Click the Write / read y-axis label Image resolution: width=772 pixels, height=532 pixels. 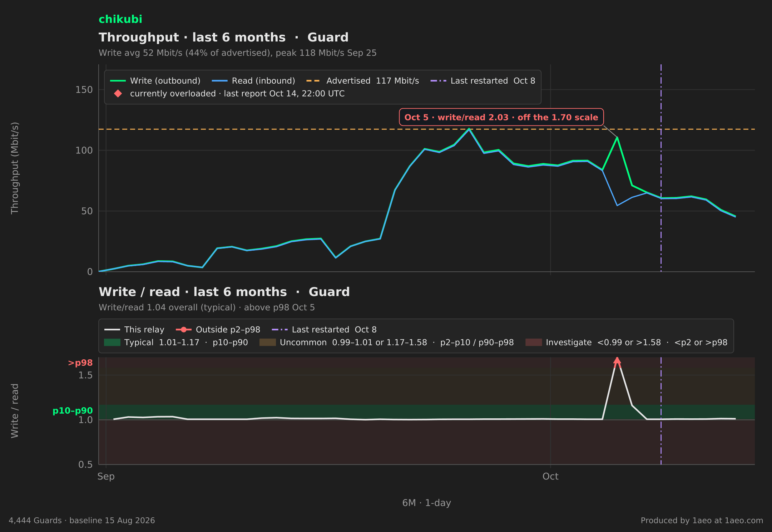pyautogui.click(x=15, y=411)
